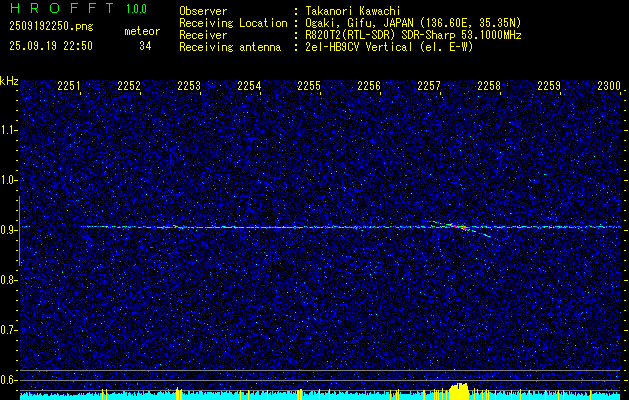Click the Receiver field label
The width and height of the screenshot is (629, 400).
tap(203, 35)
